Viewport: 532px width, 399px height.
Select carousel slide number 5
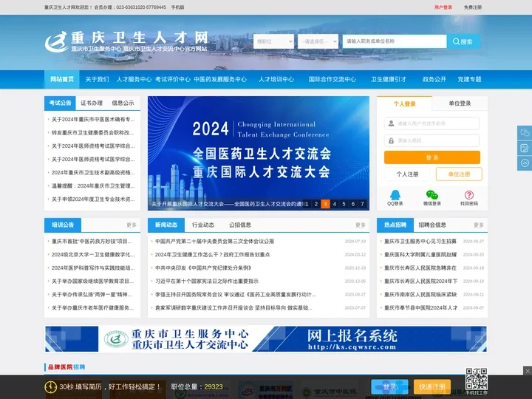click(x=344, y=204)
